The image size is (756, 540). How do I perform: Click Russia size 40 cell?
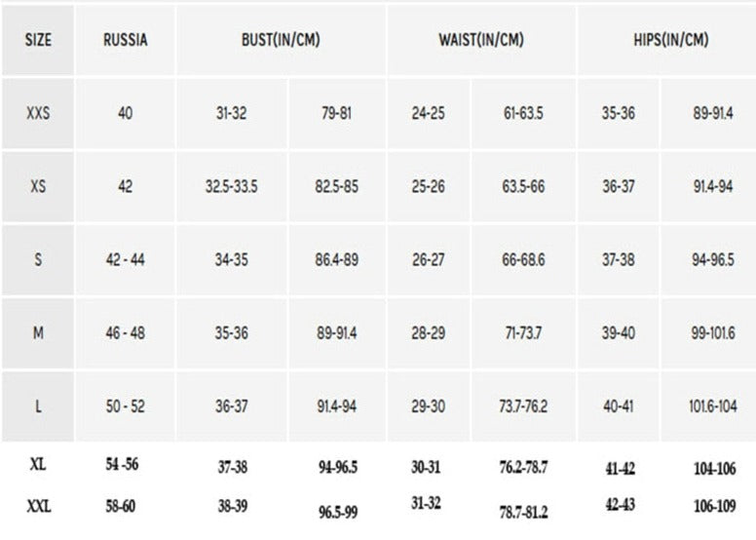125,113
